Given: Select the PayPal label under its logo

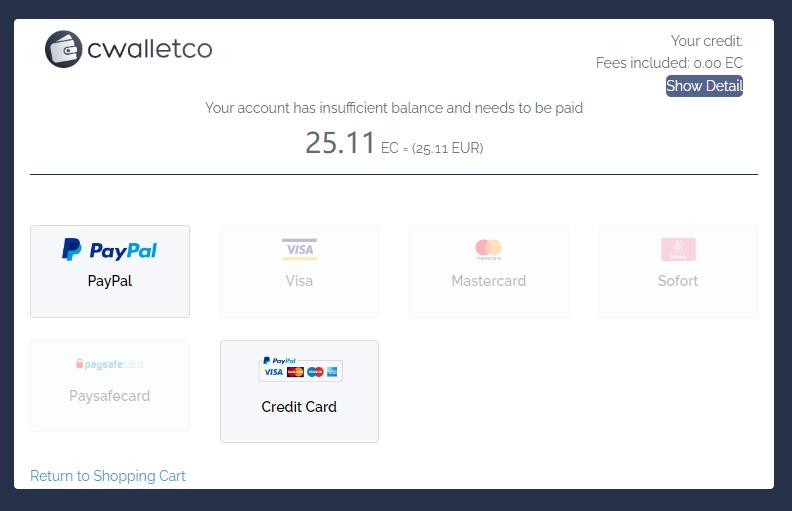Looking at the screenshot, I should (110, 281).
